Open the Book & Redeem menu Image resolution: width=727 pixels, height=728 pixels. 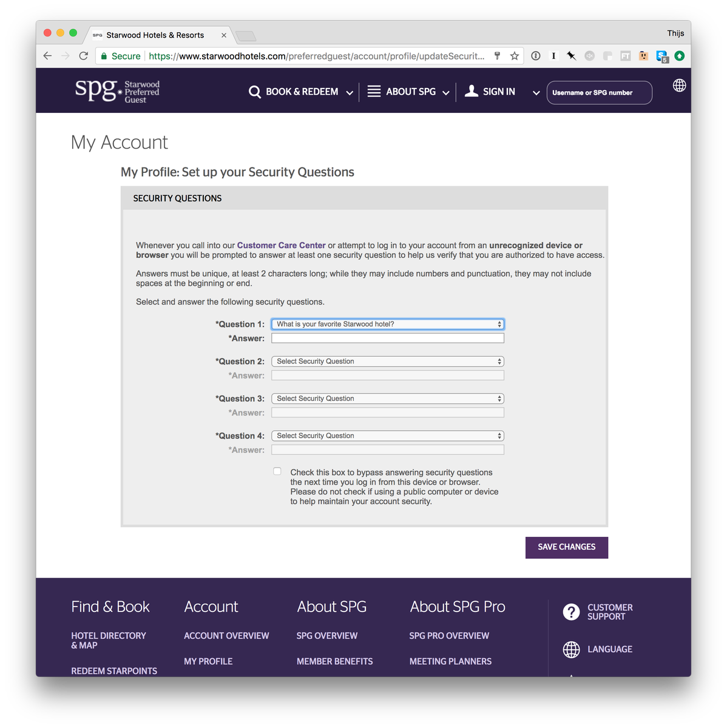(x=302, y=92)
